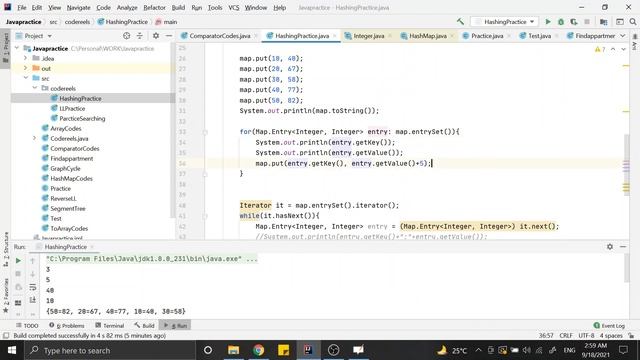Open File Explorer from taskbar
640x360 pixels.
tap(233, 350)
